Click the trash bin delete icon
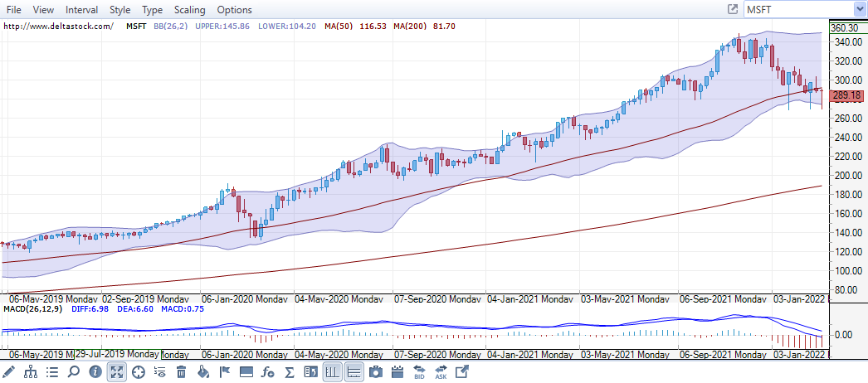This screenshot has height=383, width=868. [x=182, y=372]
